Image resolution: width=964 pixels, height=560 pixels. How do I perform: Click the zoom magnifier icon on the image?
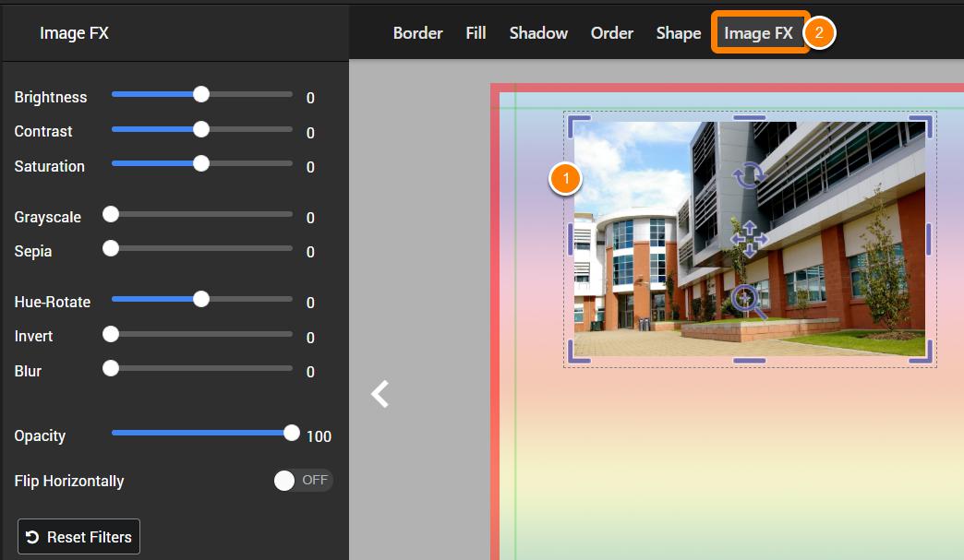tap(749, 302)
